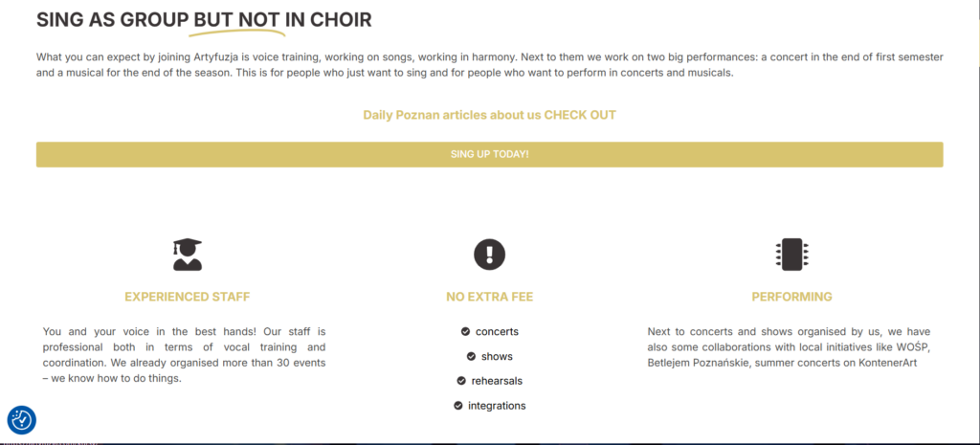Click the SING AS GROUP heading
The height and width of the screenshot is (445, 980).
click(204, 20)
